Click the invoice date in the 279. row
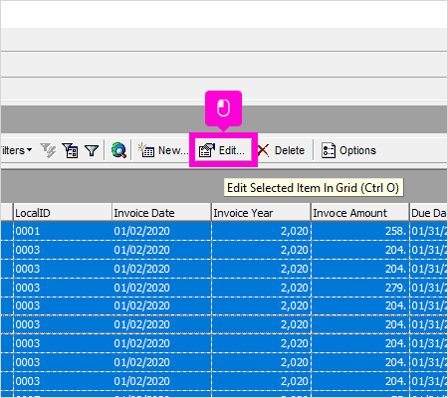448x398 pixels. [x=162, y=288]
